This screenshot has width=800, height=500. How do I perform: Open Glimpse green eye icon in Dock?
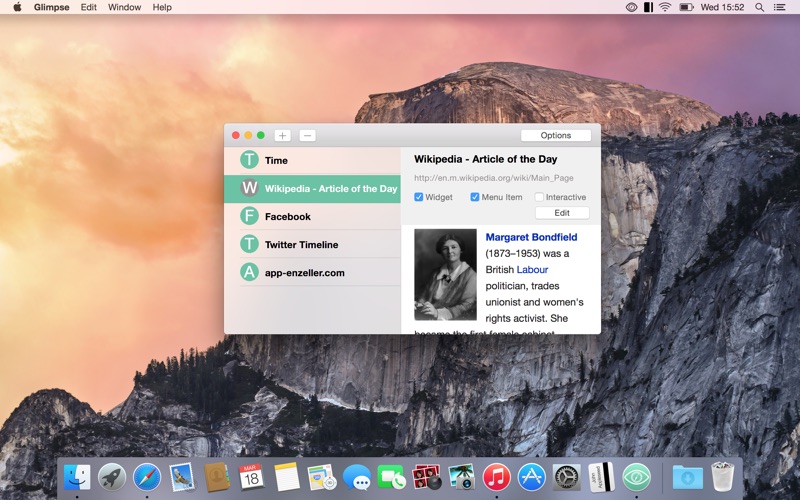coord(636,478)
